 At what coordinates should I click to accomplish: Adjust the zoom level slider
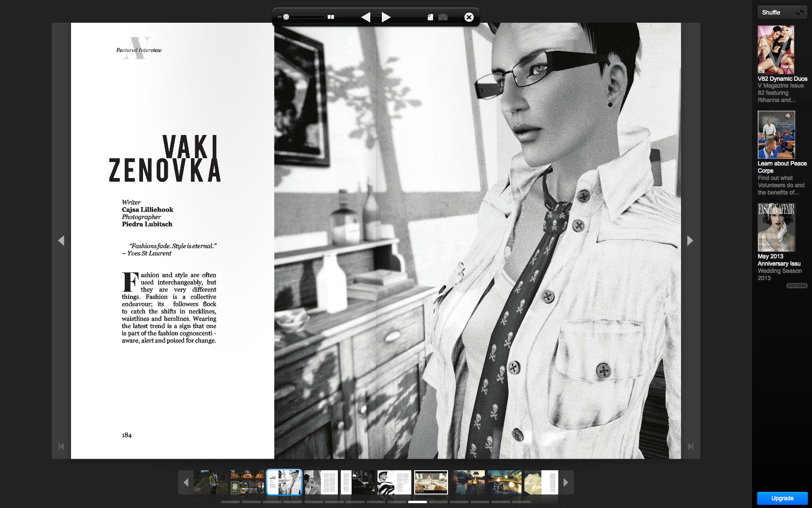(x=286, y=16)
